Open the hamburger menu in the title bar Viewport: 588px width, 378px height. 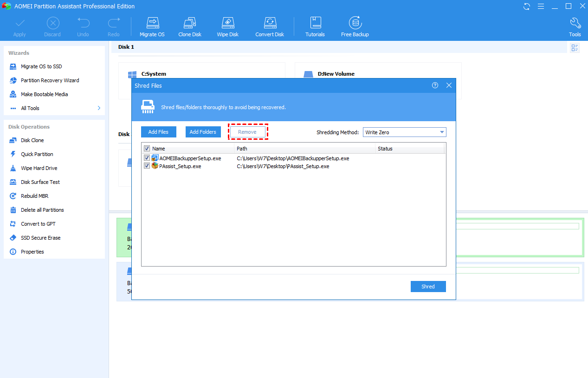[x=541, y=6]
